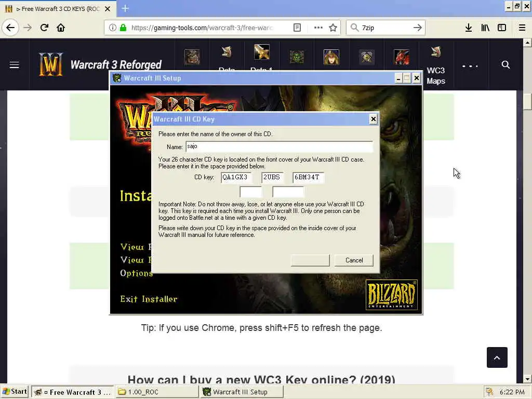Click Options in the Warcraft III installer
The image size is (532, 399).
pyautogui.click(x=137, y=273)
